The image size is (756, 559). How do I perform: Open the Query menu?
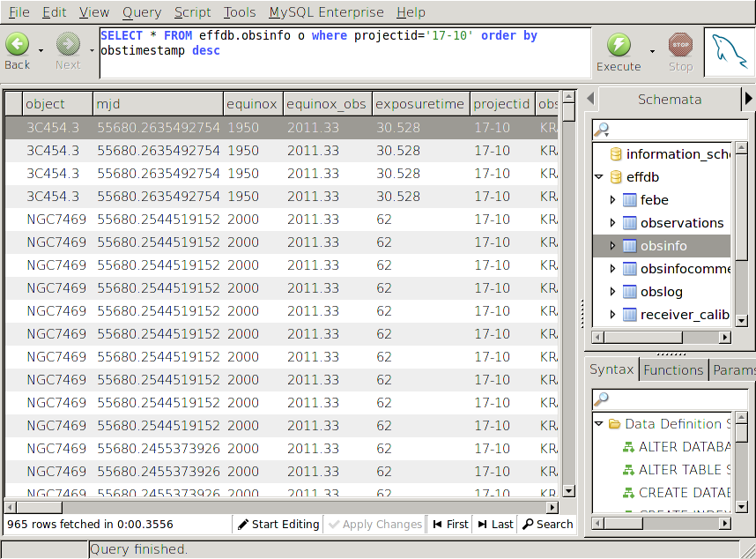[142, 12]
